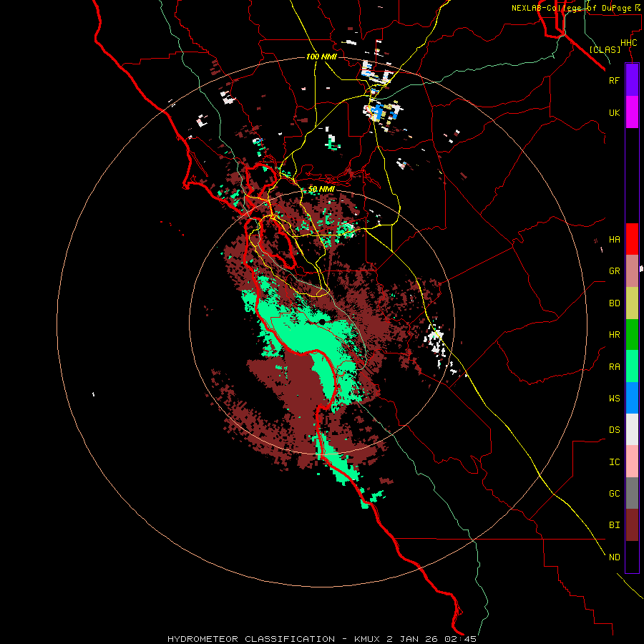Click the GC gray legend swatch
644x644 pixels.
[x=632, y=493]
